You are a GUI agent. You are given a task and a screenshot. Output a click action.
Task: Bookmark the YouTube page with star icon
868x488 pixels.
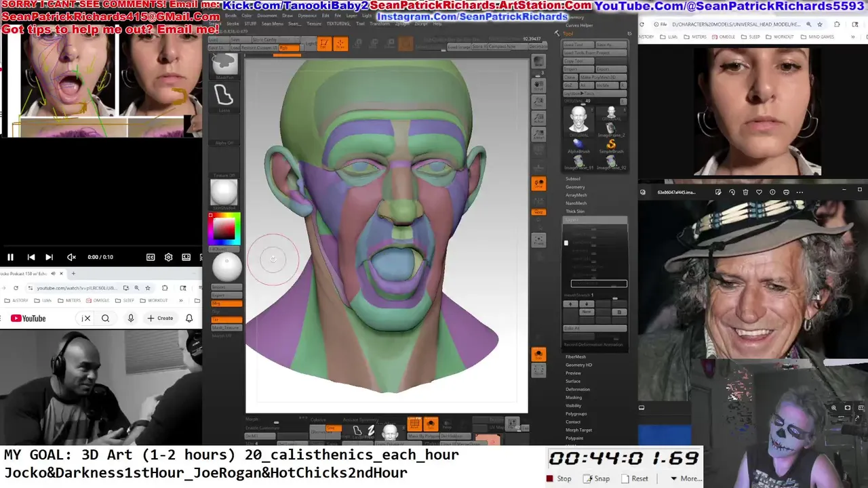pos(148,288)
